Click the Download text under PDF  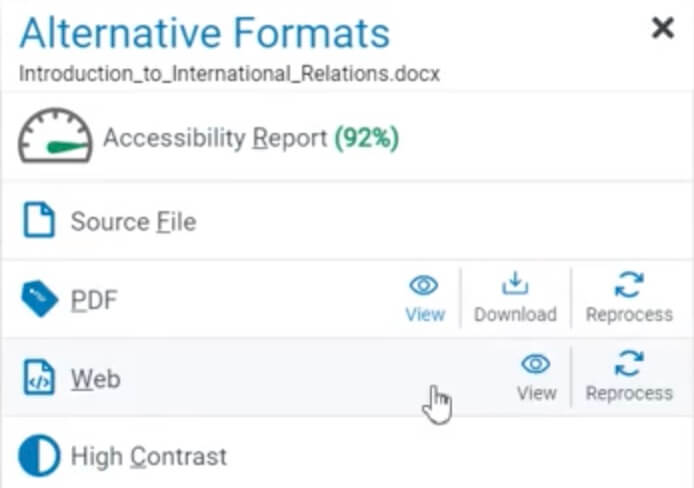click(515, 314)
